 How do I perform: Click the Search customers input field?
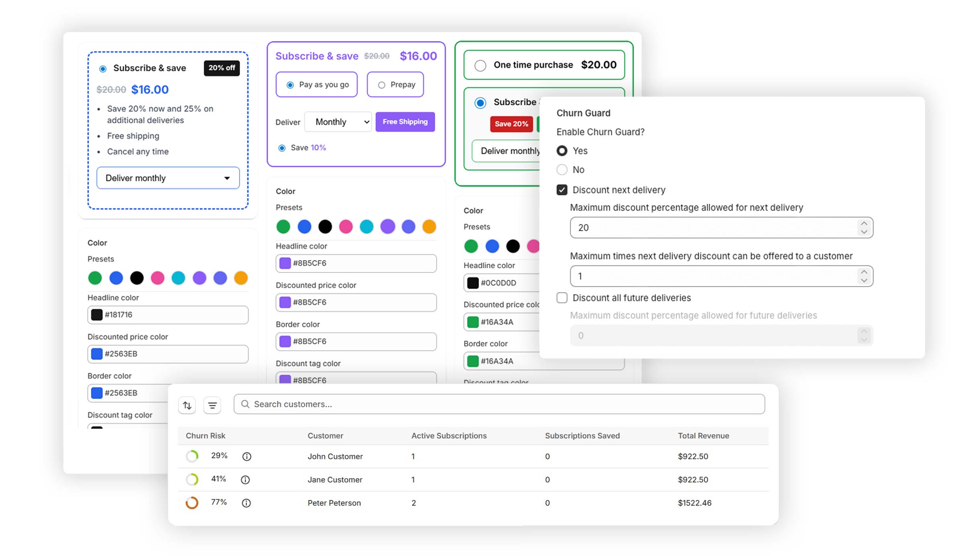pyautogui.click(x=499, y=404)
